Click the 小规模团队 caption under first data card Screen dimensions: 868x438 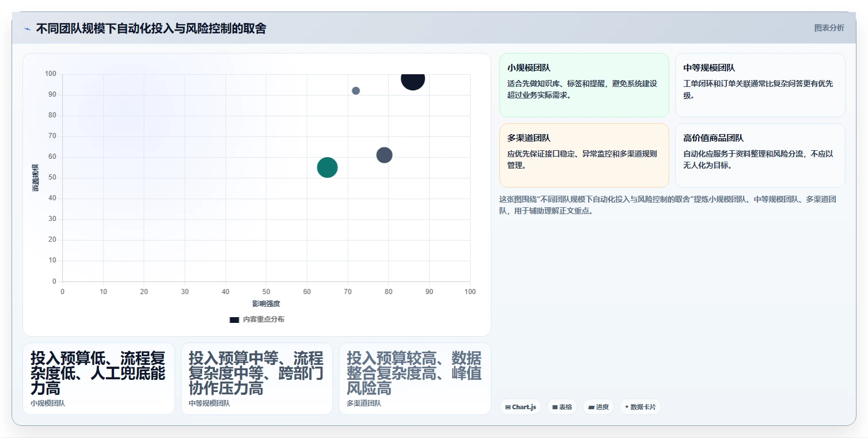pyautogui.click(x=48, y=403)
